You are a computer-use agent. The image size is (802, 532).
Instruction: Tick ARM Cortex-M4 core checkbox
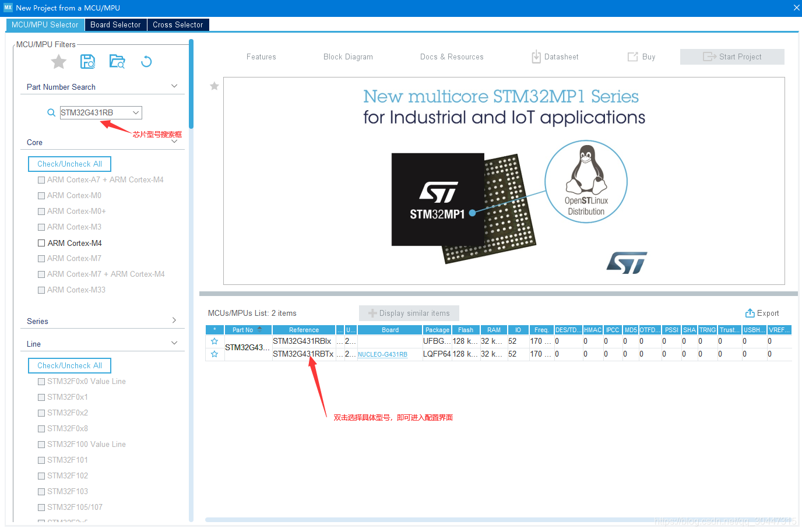41,243
